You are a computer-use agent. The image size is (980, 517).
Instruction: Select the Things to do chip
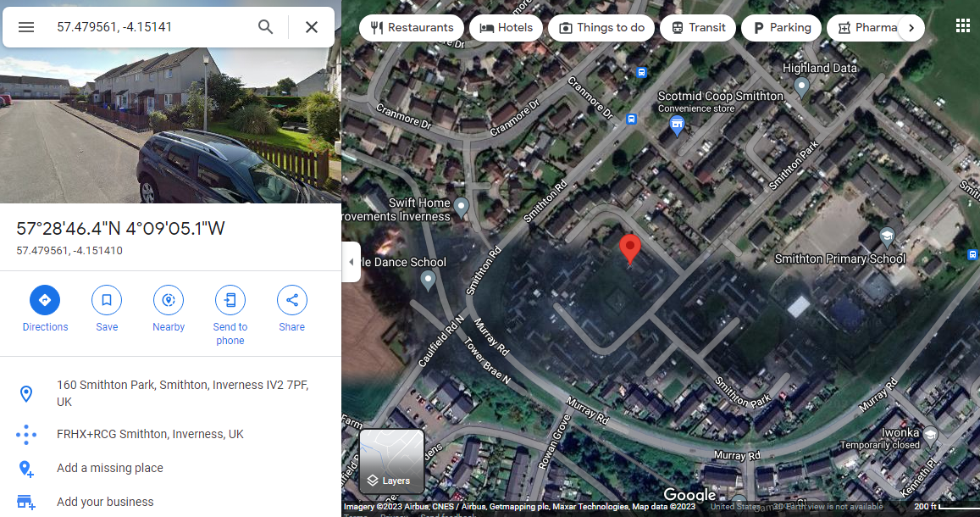click(601, 28)
